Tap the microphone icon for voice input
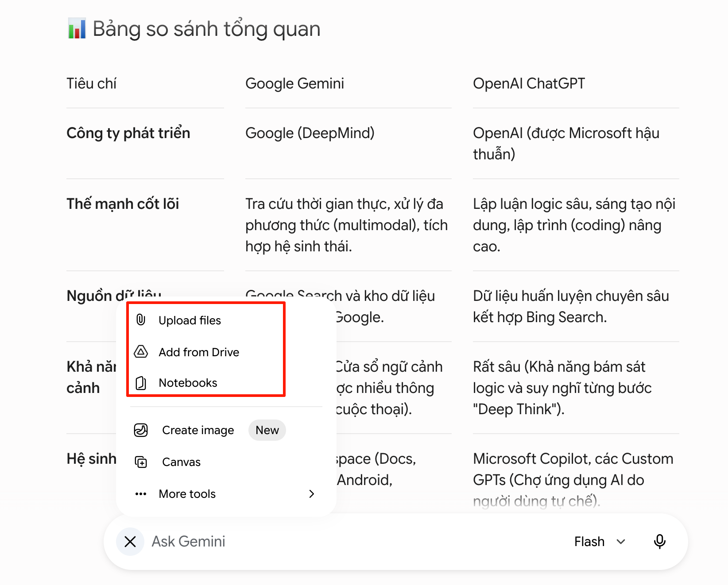 [x=660, y=542]
